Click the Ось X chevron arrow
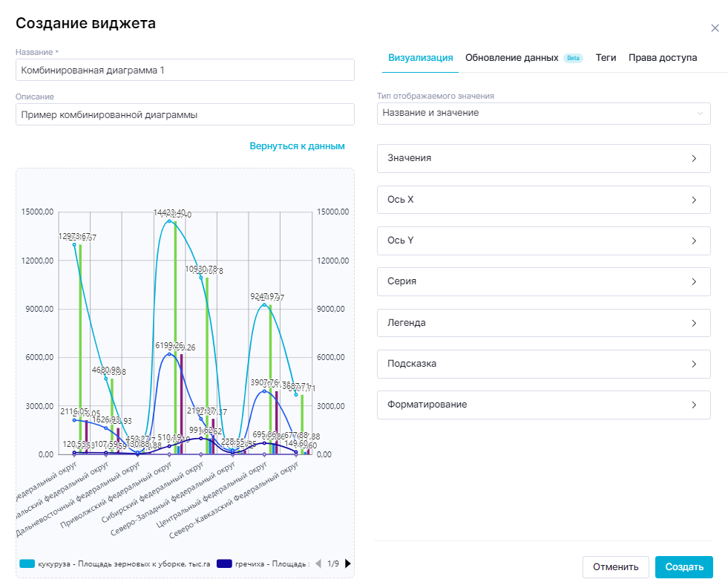 tap(694, 200)
